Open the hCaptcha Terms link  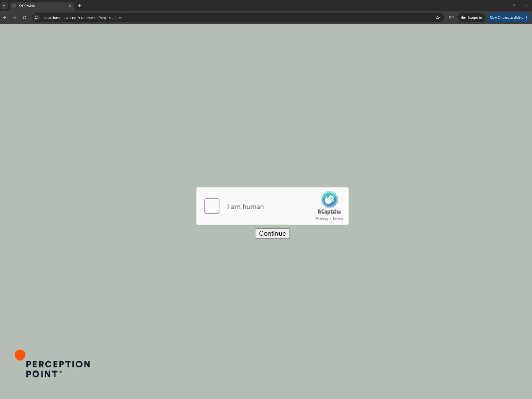[338, 218]
